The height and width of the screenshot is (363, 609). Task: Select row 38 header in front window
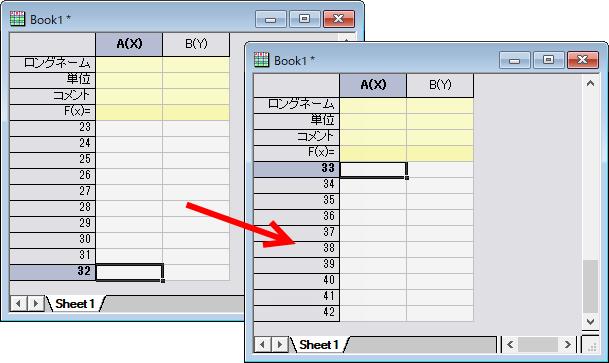click(296, 248)
